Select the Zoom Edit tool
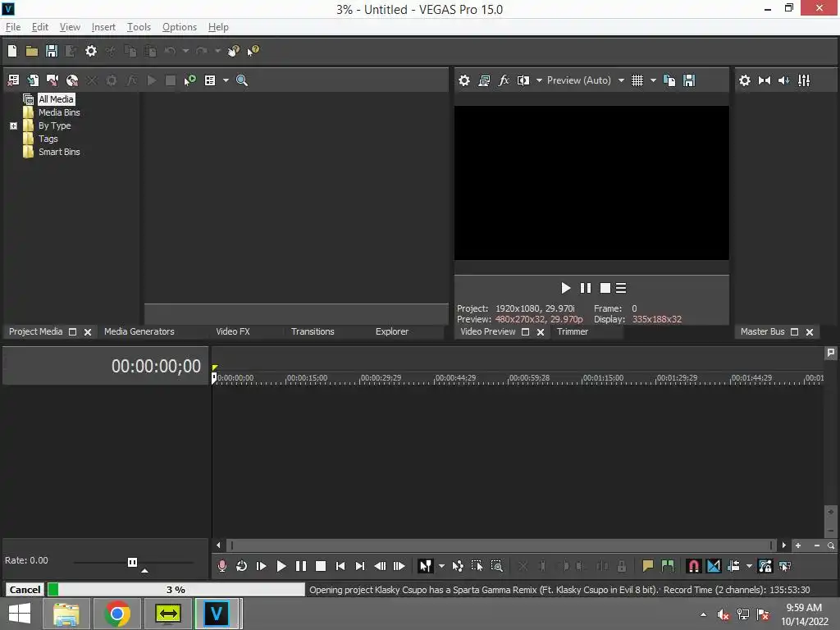 tap(496, 566)
